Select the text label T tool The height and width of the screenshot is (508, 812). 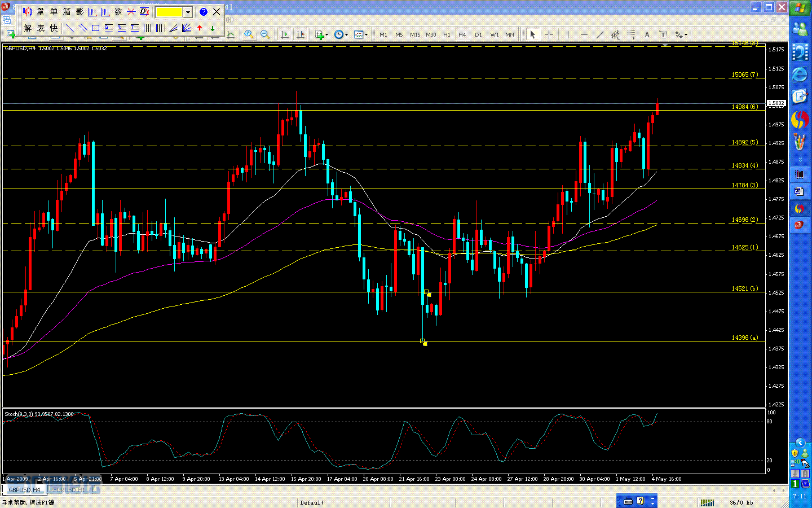663,34
